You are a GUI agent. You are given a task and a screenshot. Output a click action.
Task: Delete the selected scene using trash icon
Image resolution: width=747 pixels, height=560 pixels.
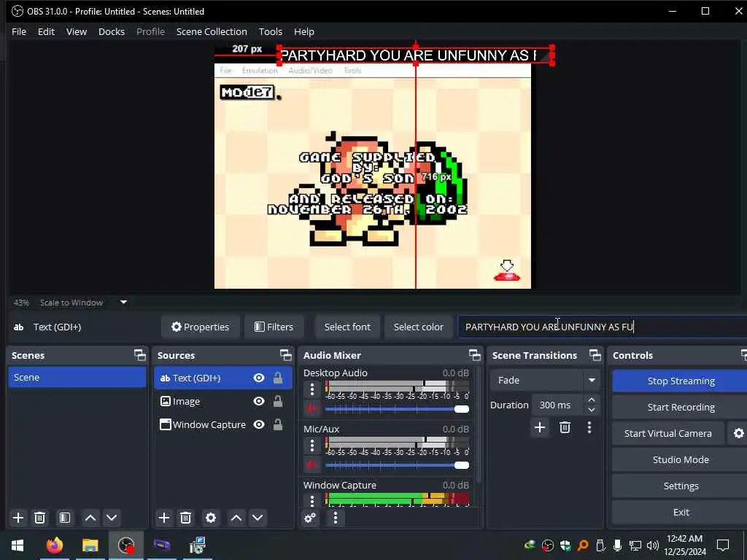click(x=40, y=518)
